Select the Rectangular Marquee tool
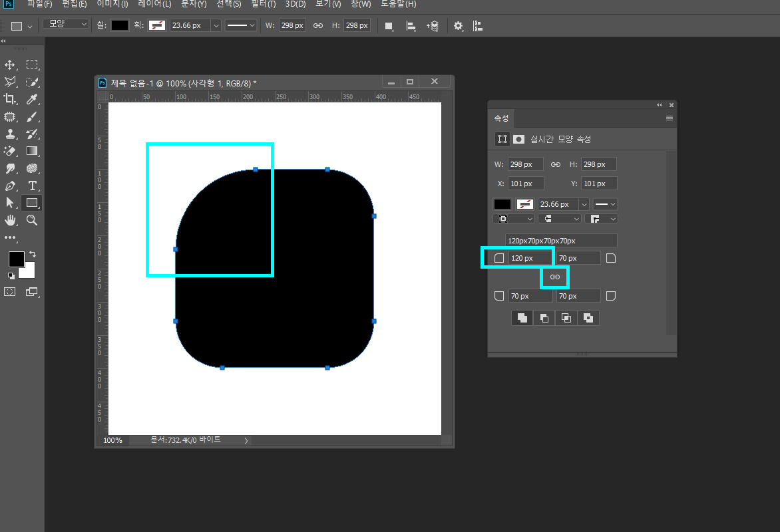Screen dimensions: 780x532 tap(32, 65)
